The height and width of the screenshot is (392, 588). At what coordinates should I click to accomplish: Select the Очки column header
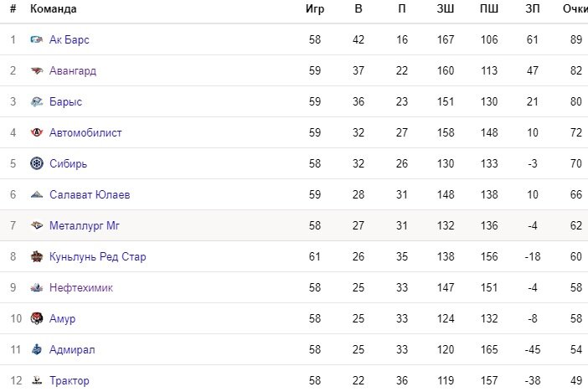click(575, 8)
